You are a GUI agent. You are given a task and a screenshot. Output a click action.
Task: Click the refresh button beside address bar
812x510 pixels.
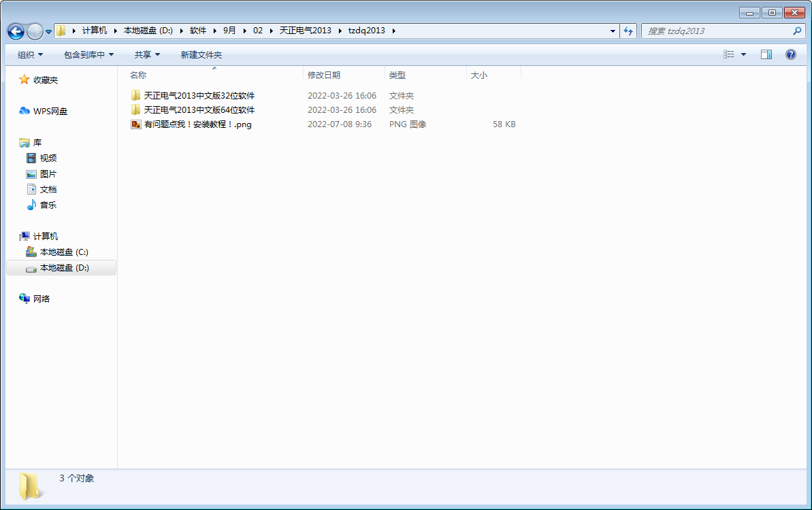(628, 31)
